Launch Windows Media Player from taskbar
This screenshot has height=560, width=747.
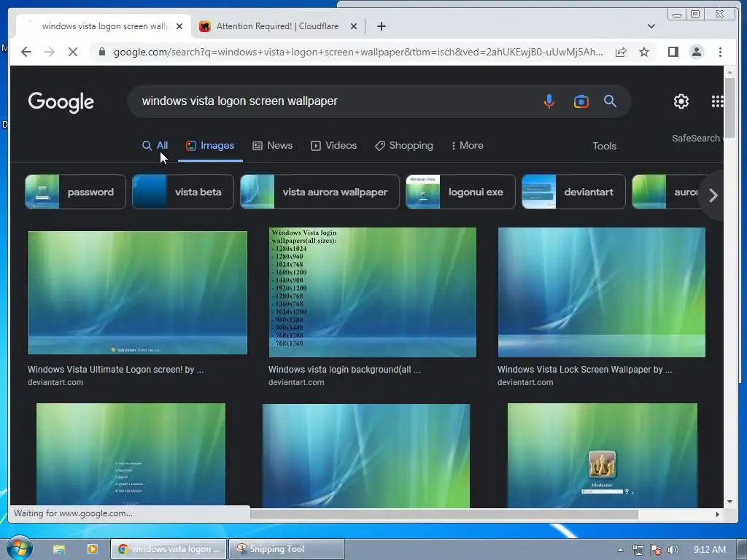[93, 549]
